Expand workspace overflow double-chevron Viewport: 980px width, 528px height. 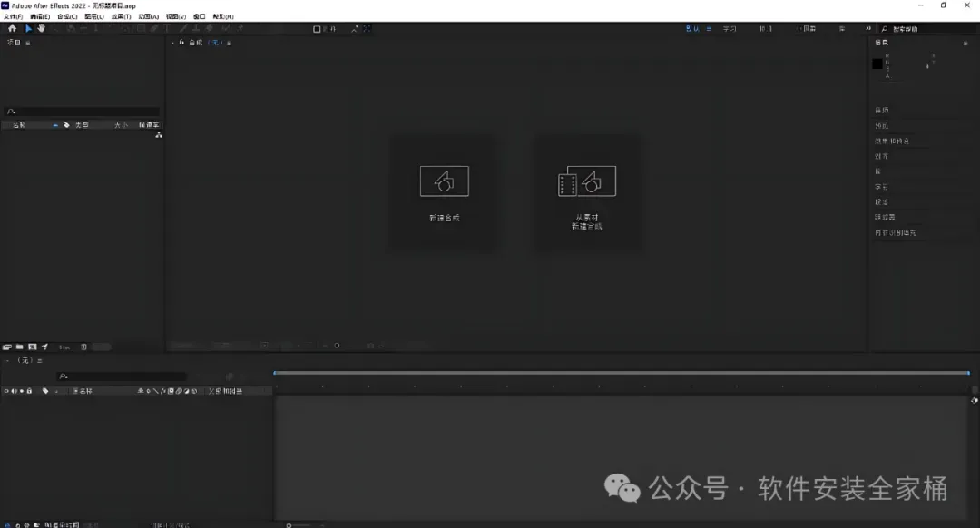coord(868,29)
